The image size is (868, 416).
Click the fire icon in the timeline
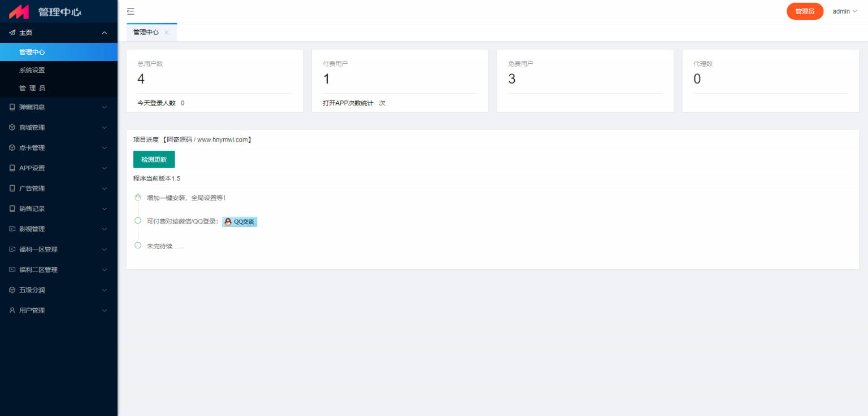click(x=138, y=198)
